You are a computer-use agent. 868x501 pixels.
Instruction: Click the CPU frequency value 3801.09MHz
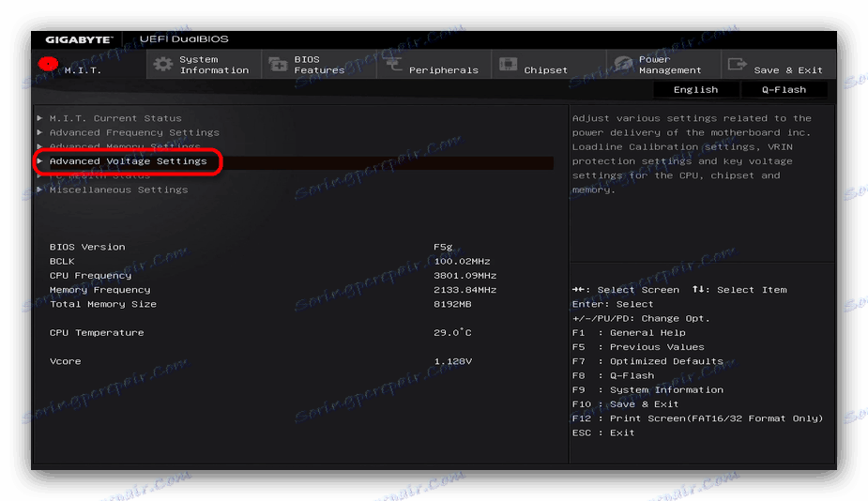tap(465, 276)
